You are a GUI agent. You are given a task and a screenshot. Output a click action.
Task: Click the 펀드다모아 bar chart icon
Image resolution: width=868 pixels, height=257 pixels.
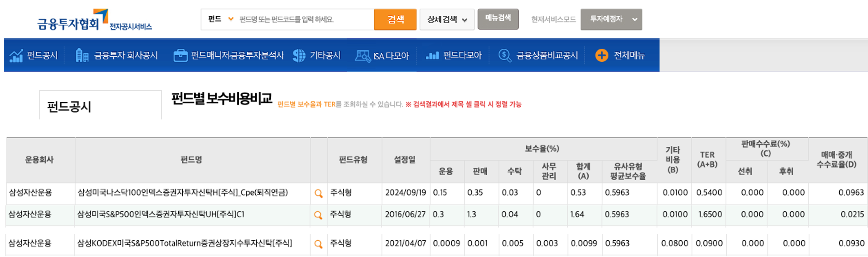point(432,55)
